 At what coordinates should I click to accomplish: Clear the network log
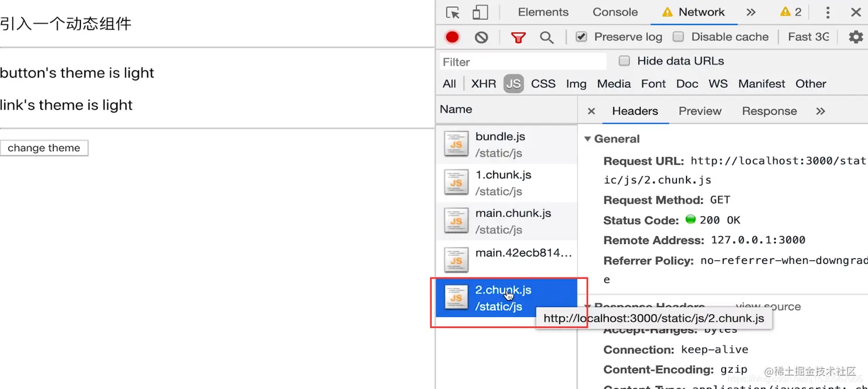click(482, 37)
